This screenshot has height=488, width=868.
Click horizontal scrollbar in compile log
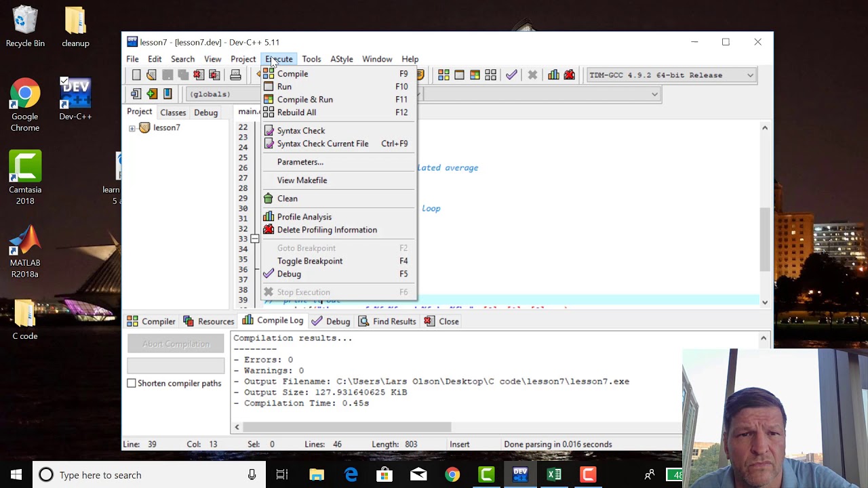[347, 427]
